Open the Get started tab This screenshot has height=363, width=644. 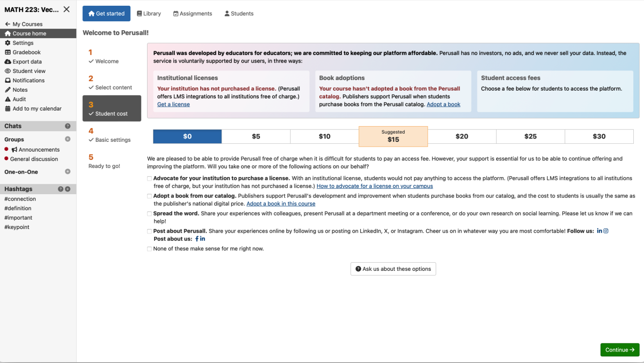(x=107, y=14)
